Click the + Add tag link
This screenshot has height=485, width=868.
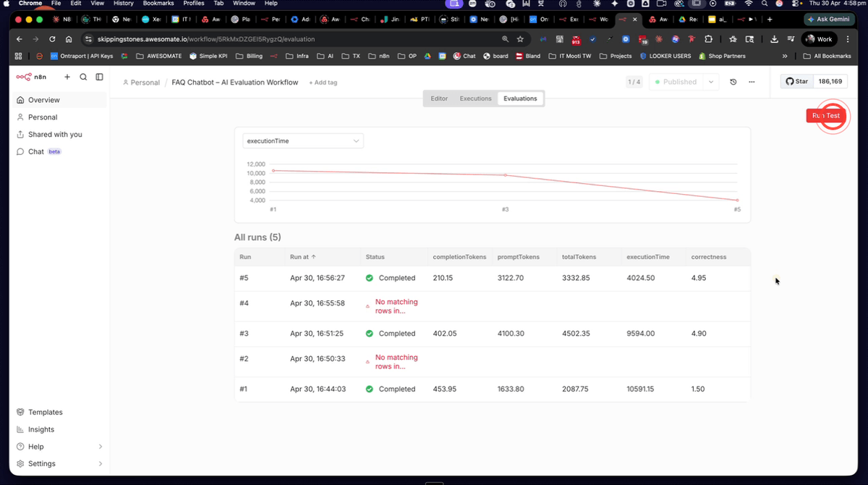[x=323, y=83]
